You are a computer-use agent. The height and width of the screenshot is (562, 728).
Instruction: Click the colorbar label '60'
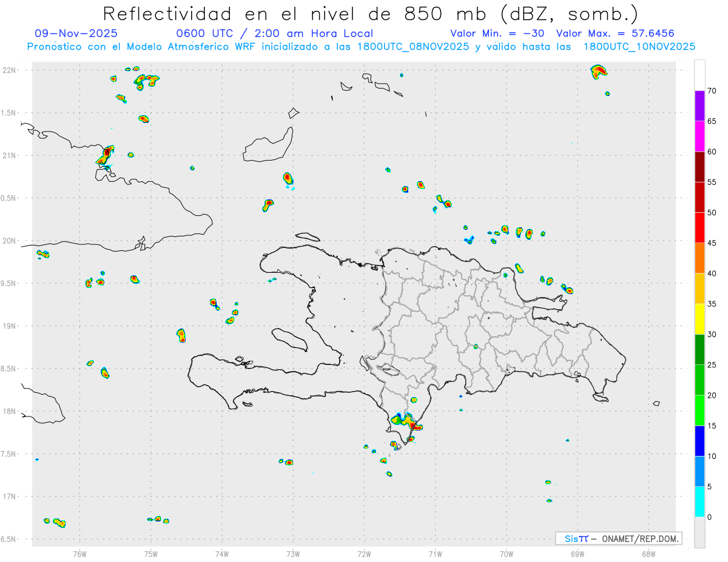712,152
